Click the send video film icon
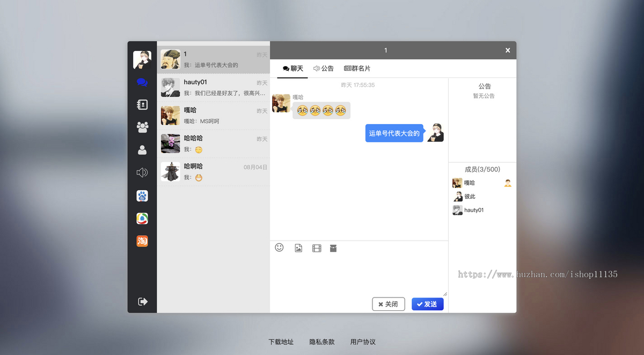Viewport: 644px width, 355px height. click(x=317, y=248)
